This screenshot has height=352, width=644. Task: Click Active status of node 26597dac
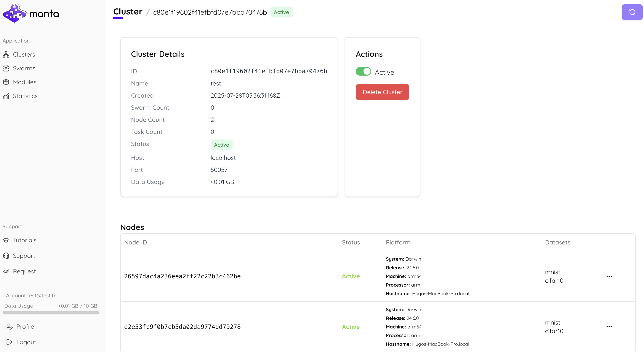coord(351,276)
